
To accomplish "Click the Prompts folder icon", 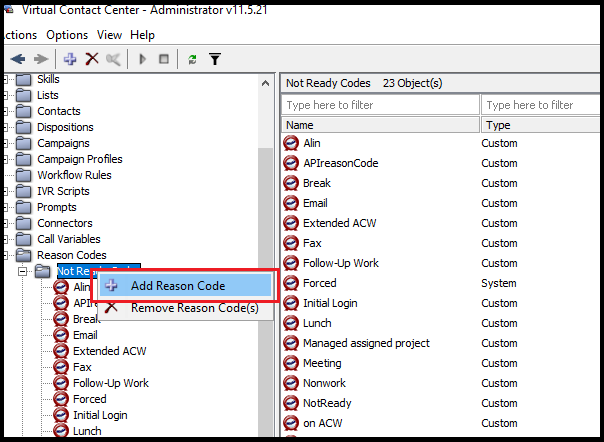I will [x=23, y=207].
